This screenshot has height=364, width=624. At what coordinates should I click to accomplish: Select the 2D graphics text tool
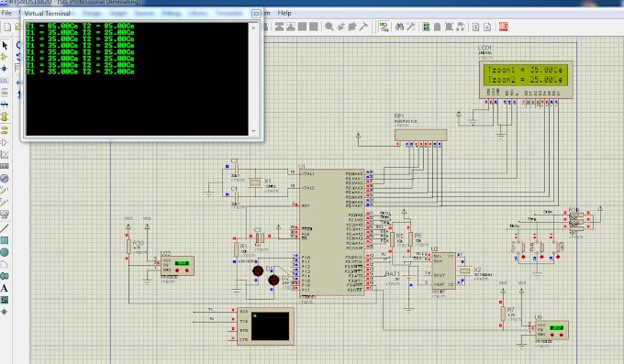coord(5,288)
